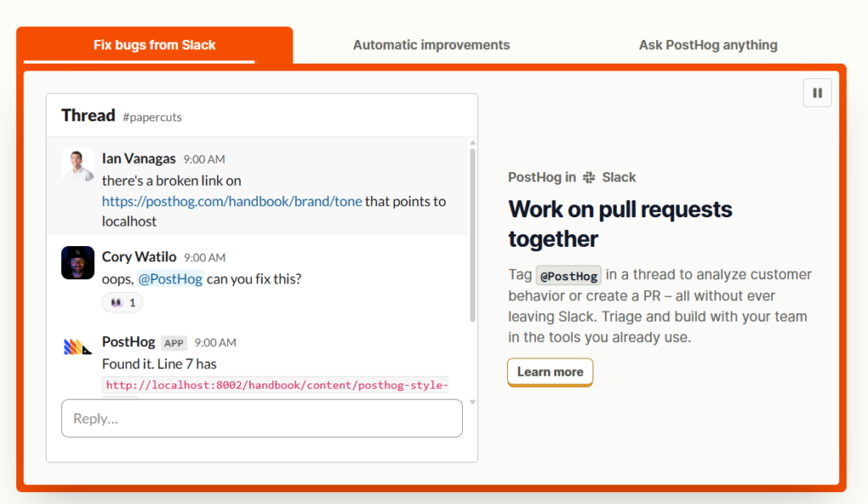Click the localhost:8002 code snippet
The image size is (868, 504).
click(277, 385)
